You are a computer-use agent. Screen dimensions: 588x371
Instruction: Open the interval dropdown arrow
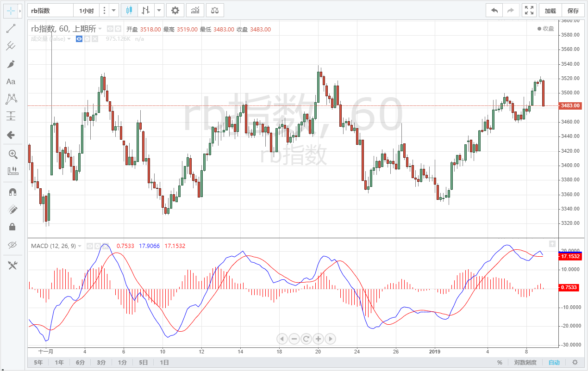tap(114, 10)
